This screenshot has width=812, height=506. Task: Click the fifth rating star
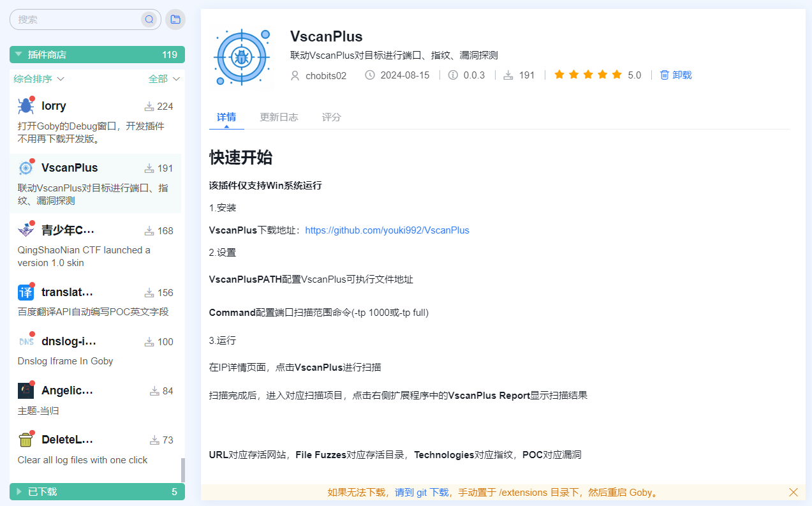tap(616, 75)
